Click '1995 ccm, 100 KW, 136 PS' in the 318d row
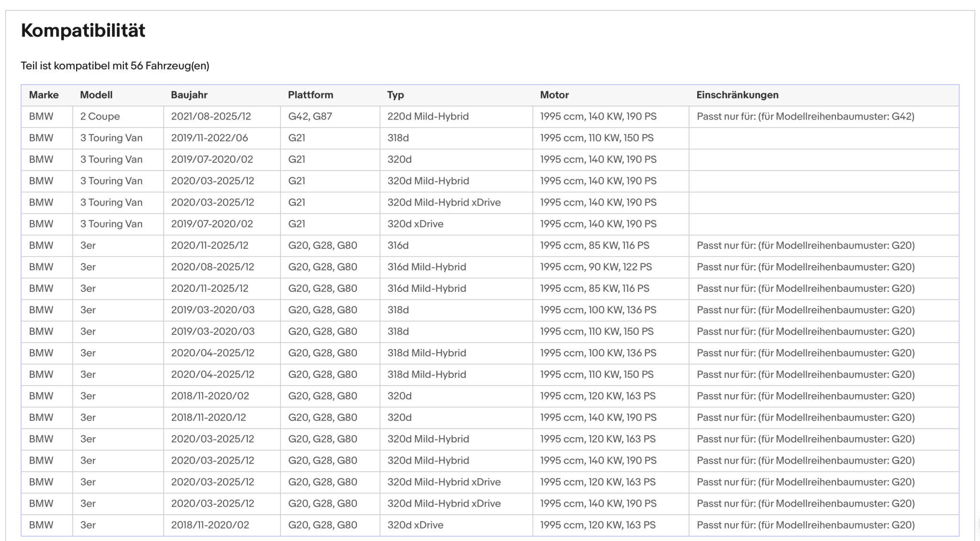This screenshot has width=980, height=541. (x=598, y=310)
